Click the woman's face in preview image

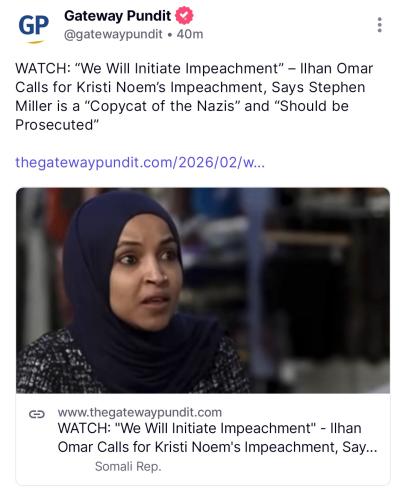143,270
